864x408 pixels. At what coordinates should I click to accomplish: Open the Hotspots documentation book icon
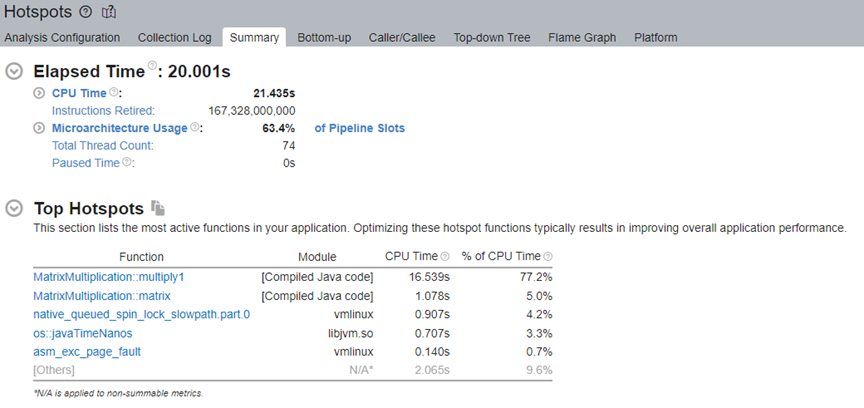coord(109,12)
